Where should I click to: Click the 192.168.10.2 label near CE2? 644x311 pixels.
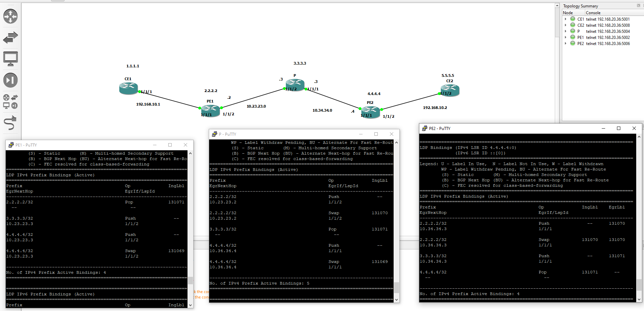pos(435,108)
